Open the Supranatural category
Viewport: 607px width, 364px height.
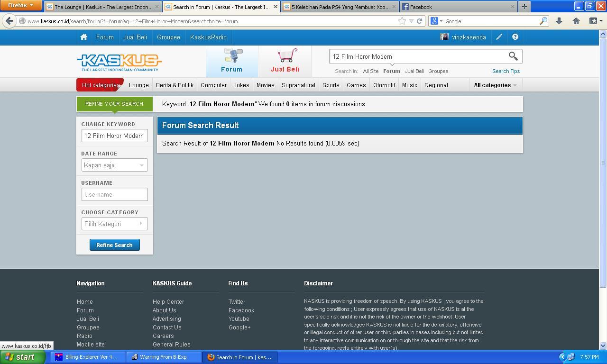point(298,85)
